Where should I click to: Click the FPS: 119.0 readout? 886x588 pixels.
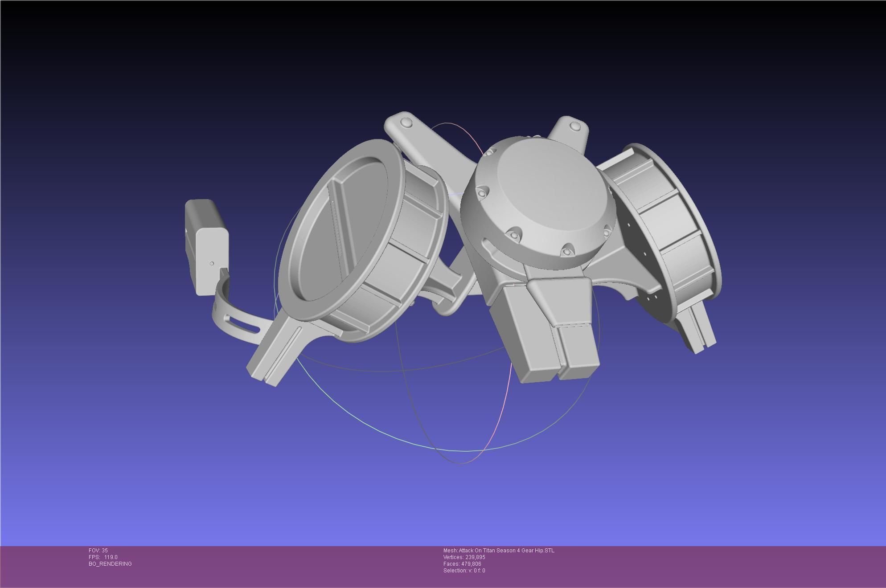coord(103,557)
